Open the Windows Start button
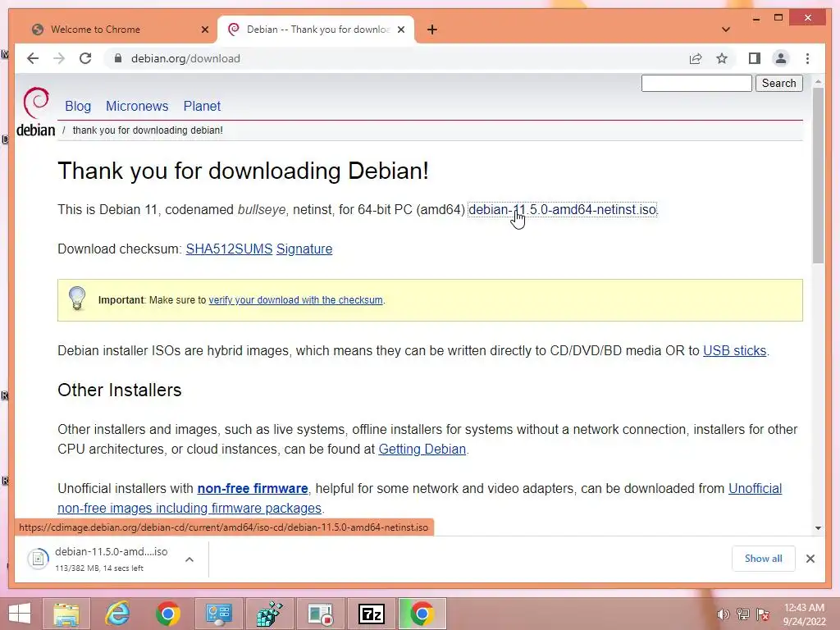Screen dimensions: 840x630 [x=19, y=614]
